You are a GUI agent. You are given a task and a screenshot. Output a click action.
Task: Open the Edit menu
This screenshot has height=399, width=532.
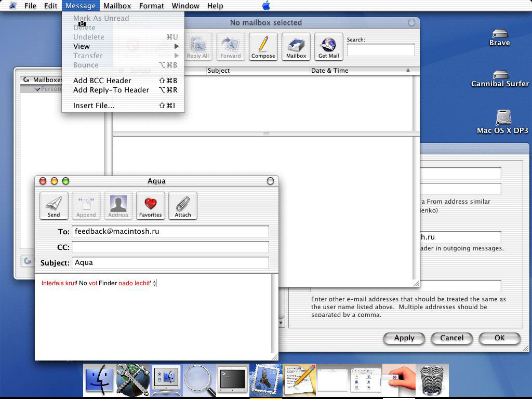point(50,6)
